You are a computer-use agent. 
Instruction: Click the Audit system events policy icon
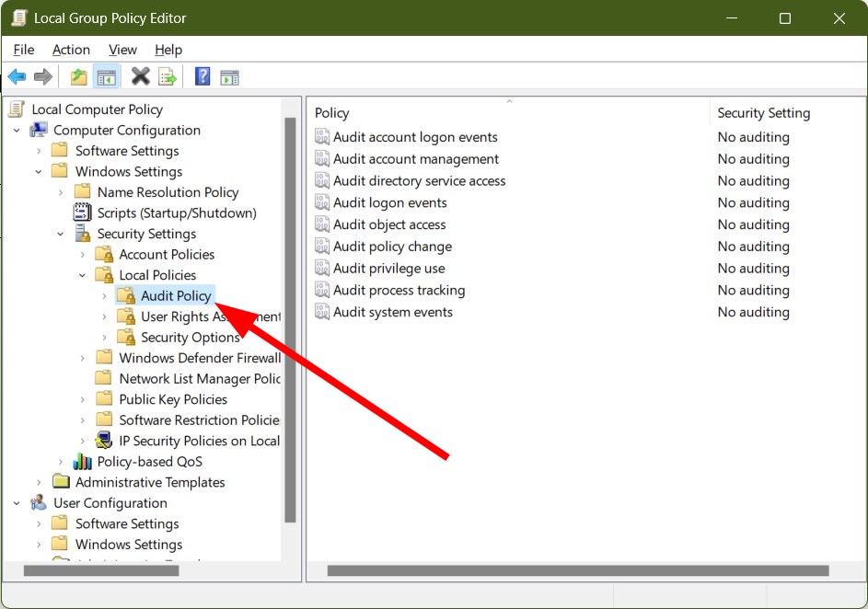[322, 311]
